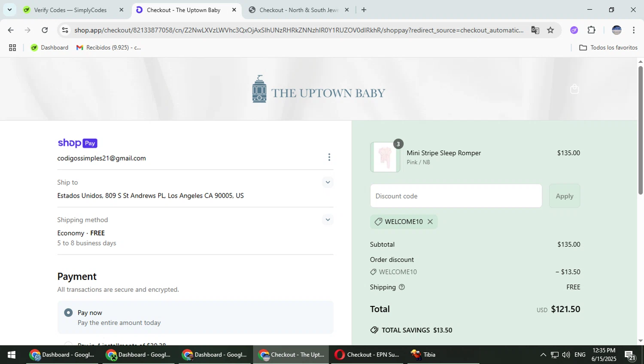Click The Uptown Baby store logo

point(318,89)
